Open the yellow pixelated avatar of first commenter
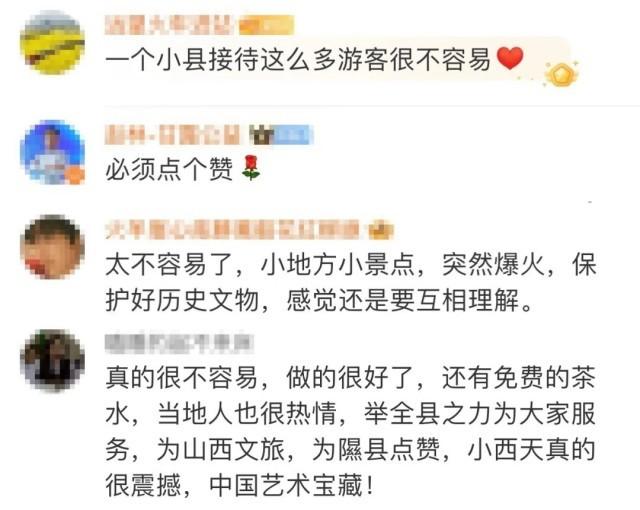 tap(52, 43)
